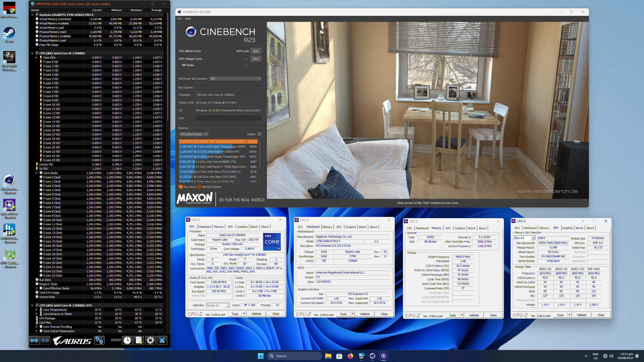Screen dimensions: 644x362
Task: Start CPU Multi Core test
Action: click(x=256, y=51)
